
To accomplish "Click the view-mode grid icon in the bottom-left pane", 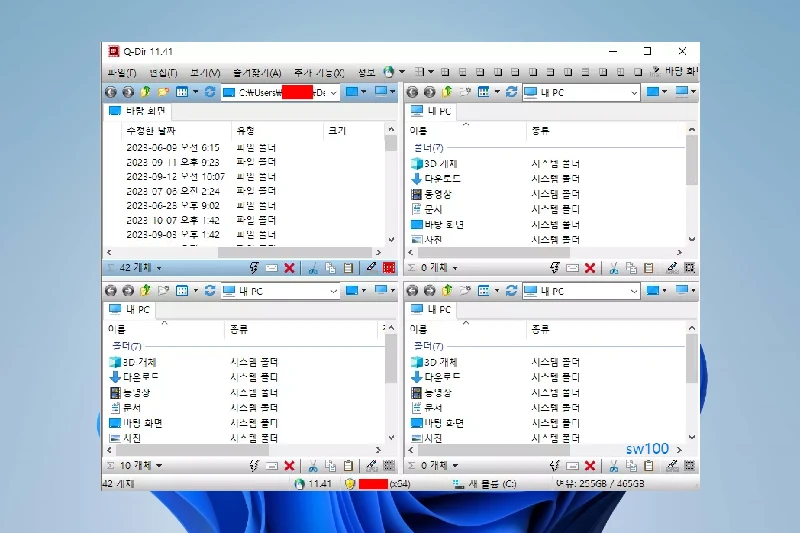I will [182, 291].
